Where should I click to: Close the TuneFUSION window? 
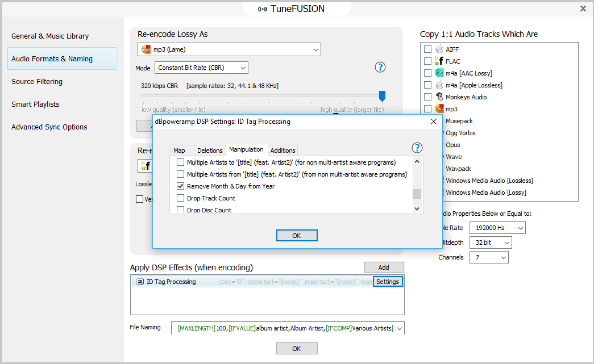[x=583, y=9]
